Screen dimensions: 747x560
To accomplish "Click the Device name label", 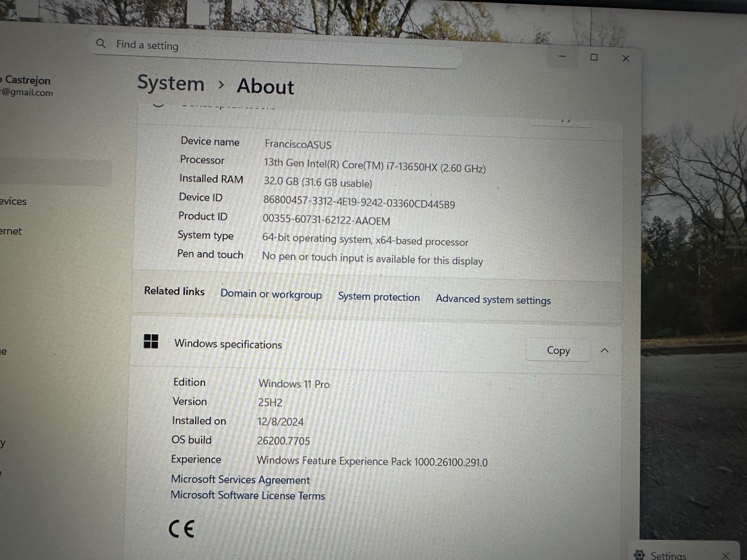I will (210, 141).
